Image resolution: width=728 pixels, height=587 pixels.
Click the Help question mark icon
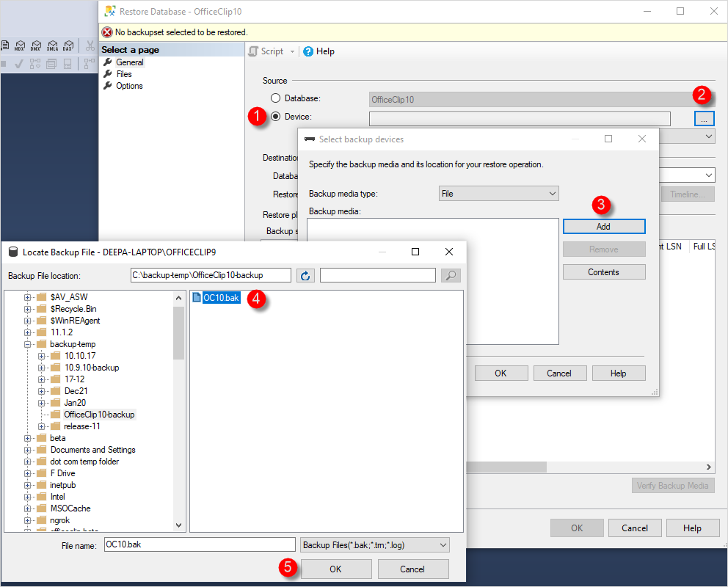307,51
